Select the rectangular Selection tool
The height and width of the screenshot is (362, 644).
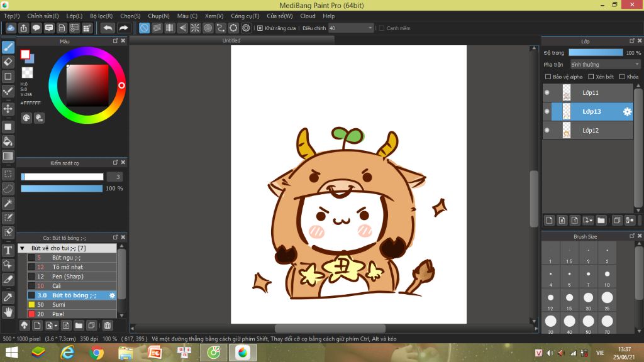[8, 174]
